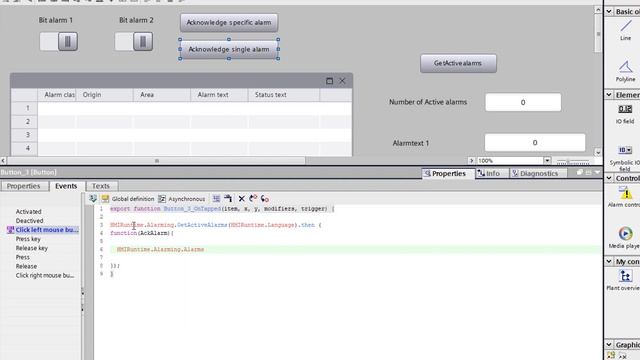Collapse the Graphics palette

point(609,344)
